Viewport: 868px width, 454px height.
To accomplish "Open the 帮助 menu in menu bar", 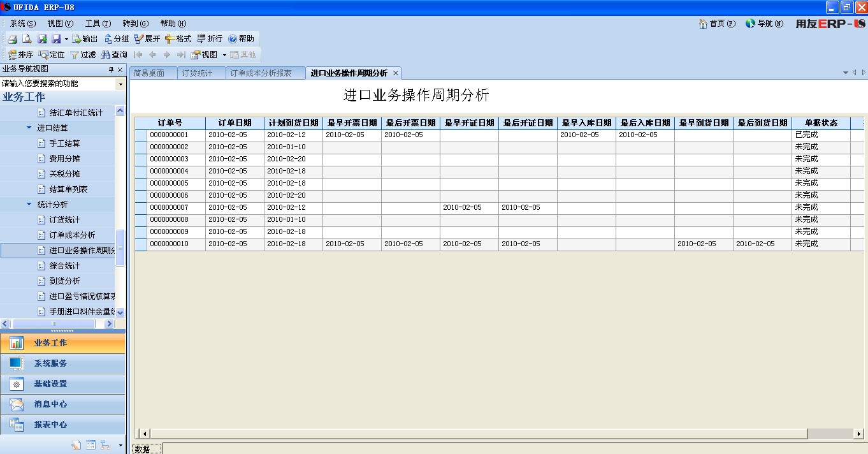I will pos(173,24).
